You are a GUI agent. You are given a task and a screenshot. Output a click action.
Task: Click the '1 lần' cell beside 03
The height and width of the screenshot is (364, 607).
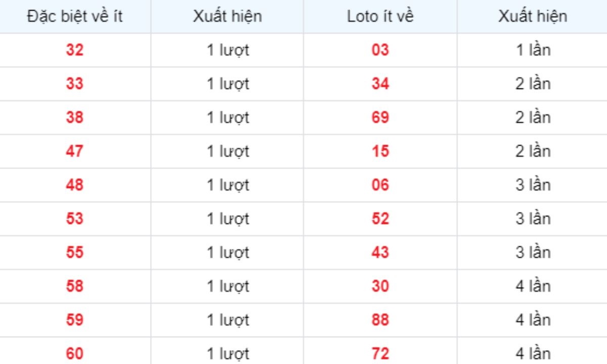(x=533, y=50)
